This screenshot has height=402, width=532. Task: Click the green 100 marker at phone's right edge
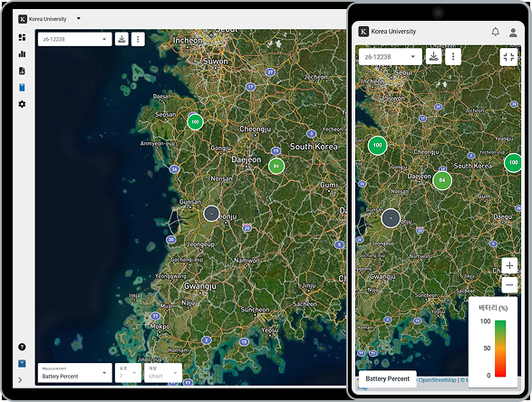point(513,162)
